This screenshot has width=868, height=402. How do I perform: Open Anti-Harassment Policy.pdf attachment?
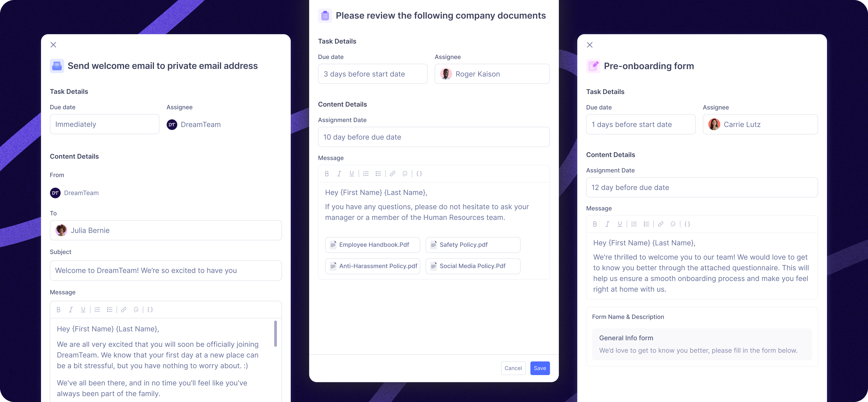point(372,266)
